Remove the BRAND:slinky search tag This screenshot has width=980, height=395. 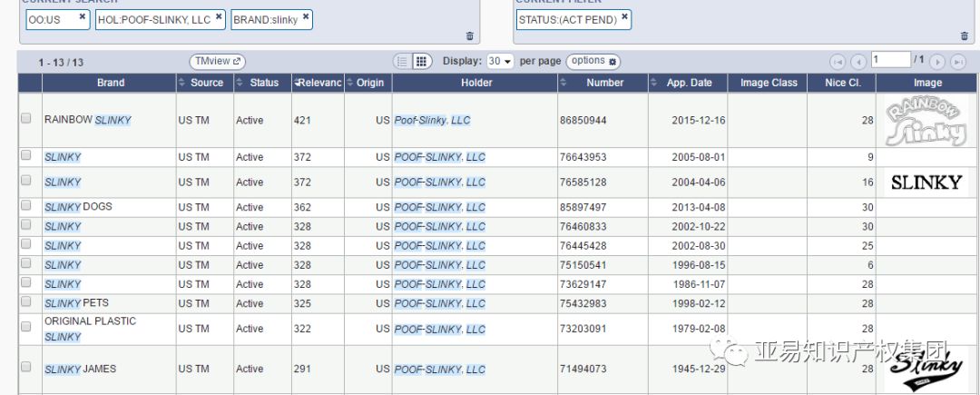coord(306,16)
